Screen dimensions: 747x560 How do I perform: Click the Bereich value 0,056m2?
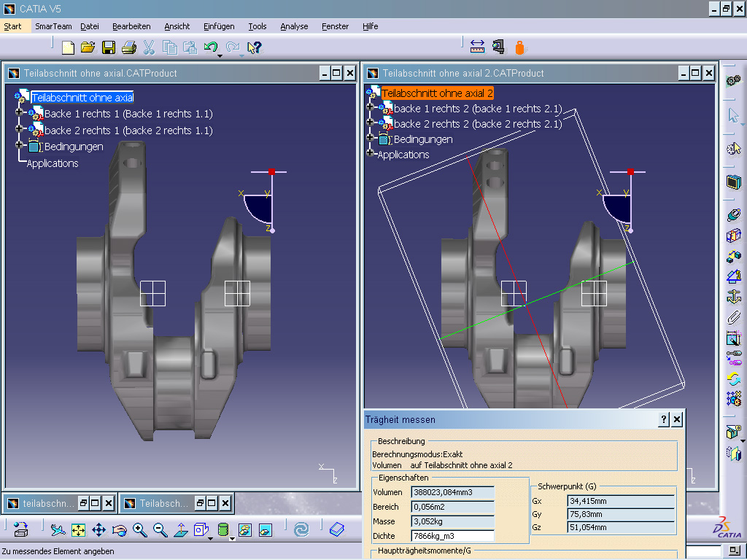click(x=452, y=507)
